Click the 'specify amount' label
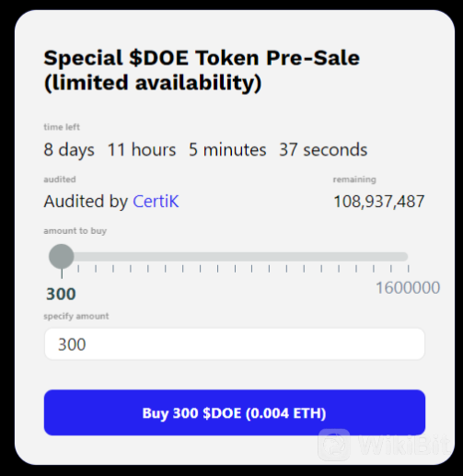This screenshot has width=463, height=476. pyautogui.click(x=76, y=316)
